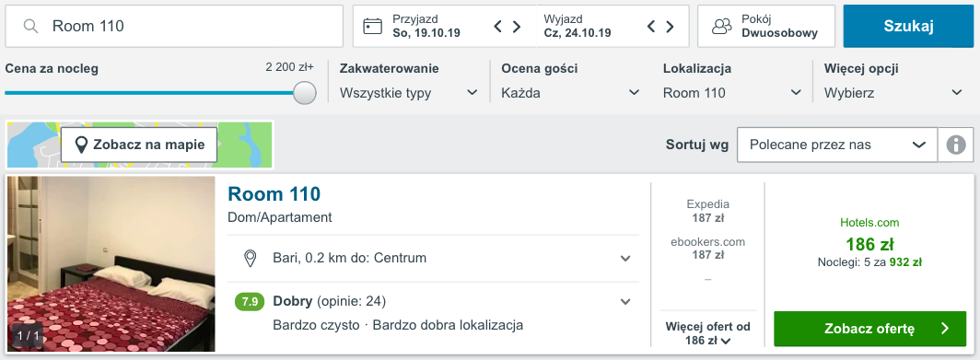Click Zobacz na mapie map button
This screenshot has height=360, width=980.
(139, 145)
